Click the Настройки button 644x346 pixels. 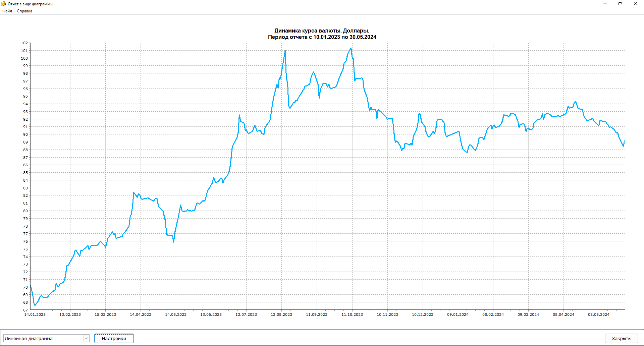pos(114,338)
